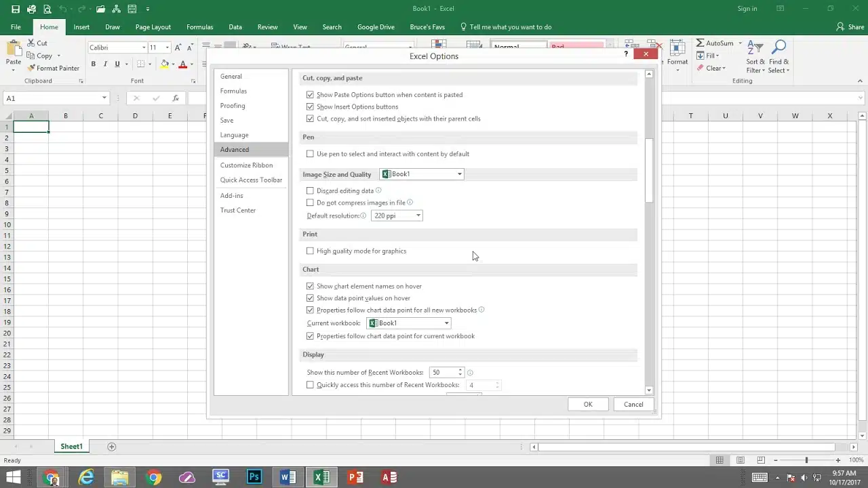The image size is (868, 488).
Task: Click the Help question mark in Excel Options
Action: [x=625, y=54]
